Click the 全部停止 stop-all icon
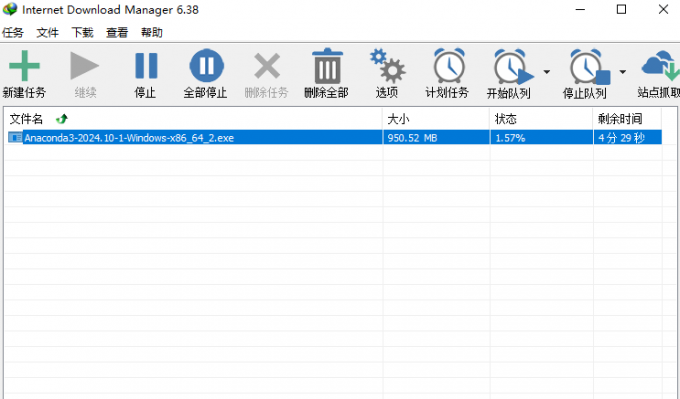This screenshot has width=680, height=399. [206, 66]
